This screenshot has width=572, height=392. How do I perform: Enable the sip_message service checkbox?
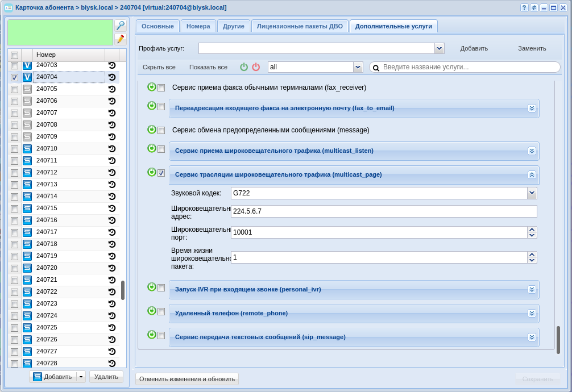[x=161, y=336]
